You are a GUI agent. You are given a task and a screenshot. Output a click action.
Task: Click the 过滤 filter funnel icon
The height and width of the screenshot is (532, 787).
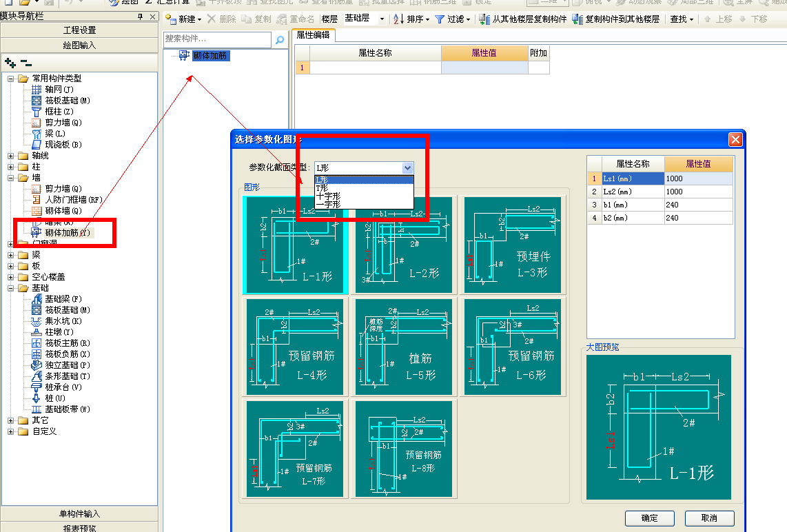tap(440, 19)
